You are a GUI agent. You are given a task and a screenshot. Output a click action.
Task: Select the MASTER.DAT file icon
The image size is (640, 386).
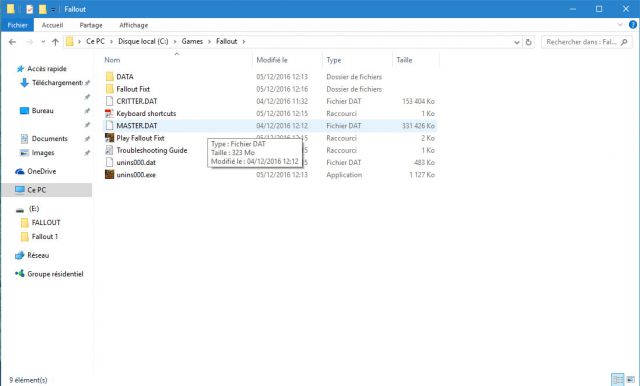click(109, 126)
